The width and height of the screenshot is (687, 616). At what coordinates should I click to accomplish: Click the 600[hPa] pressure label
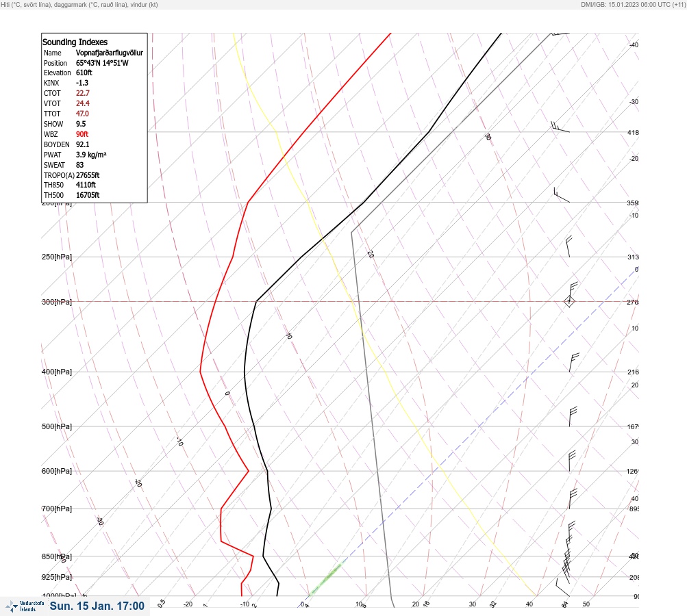(57, 471)
